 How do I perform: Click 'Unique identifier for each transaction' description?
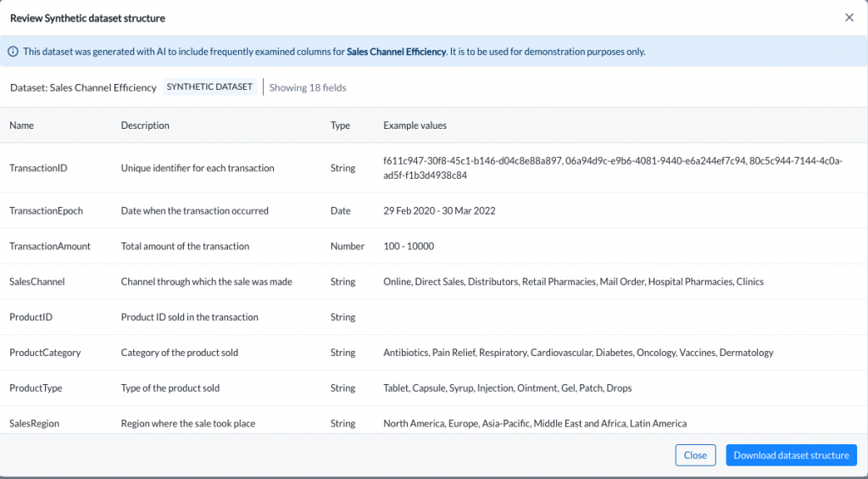point(198,168)
